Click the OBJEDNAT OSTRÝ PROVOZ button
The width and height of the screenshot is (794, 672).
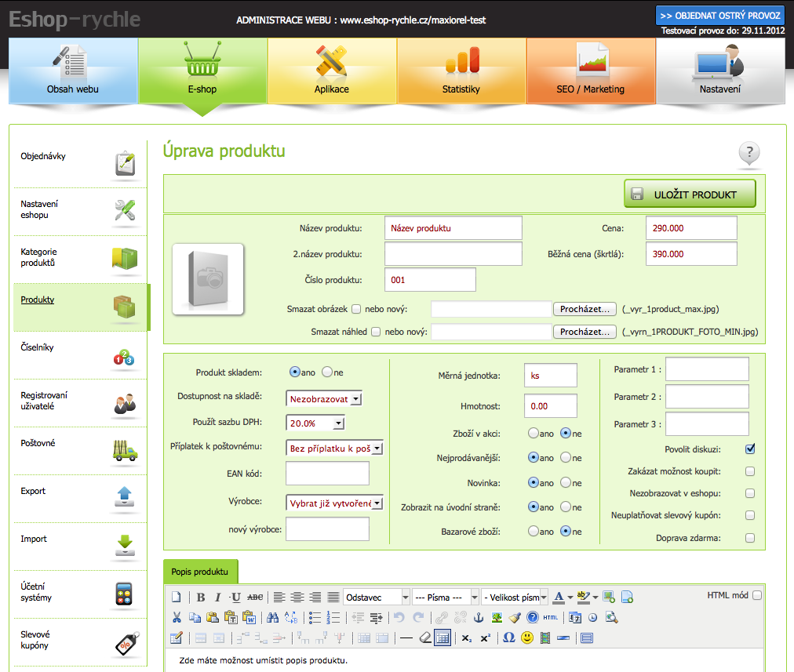pos(719,15)
